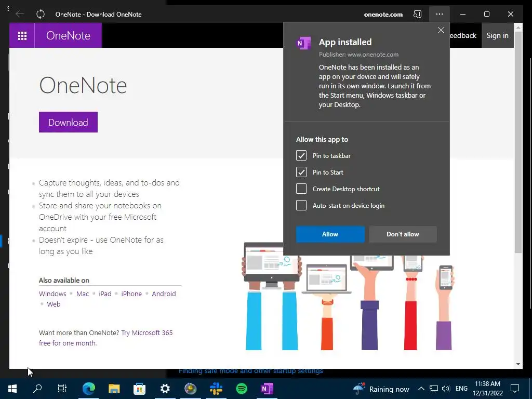Open the three-dots app menu
Viewport: 532px width, 399px height.
pyautogui.click(x=440, y=14)
